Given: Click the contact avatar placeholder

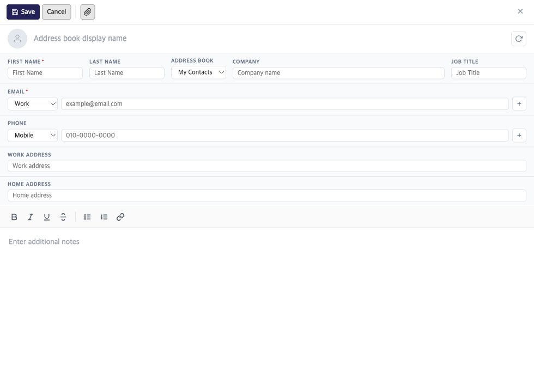Looking at the screenshot, I should click(17, 39).
